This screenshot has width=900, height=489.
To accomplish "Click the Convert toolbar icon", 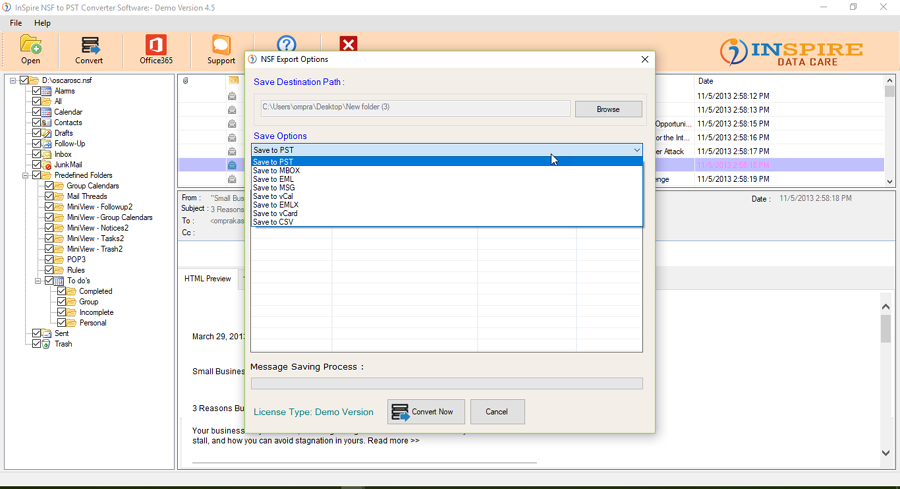I will coord(90,45).
